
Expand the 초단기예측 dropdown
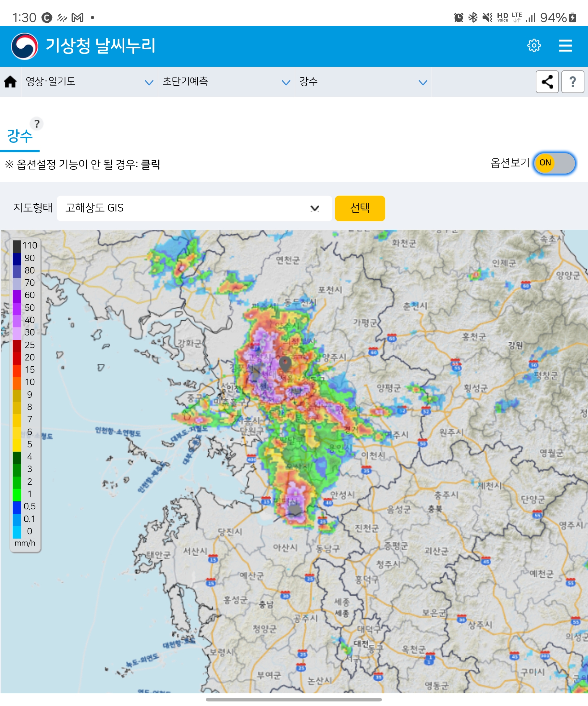coord(226,82)
